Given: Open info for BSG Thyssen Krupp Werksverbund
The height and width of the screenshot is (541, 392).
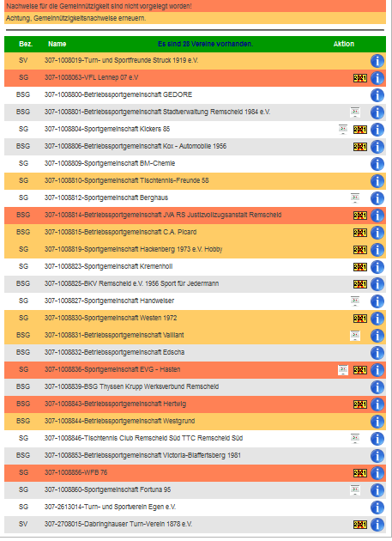Looking at the screenshot, I should [x=377, y=387].
